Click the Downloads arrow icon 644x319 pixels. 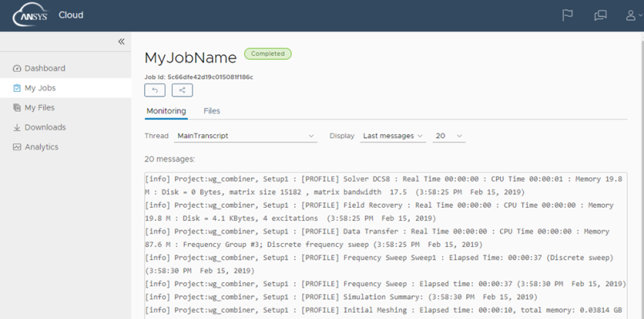coord(17,127)
